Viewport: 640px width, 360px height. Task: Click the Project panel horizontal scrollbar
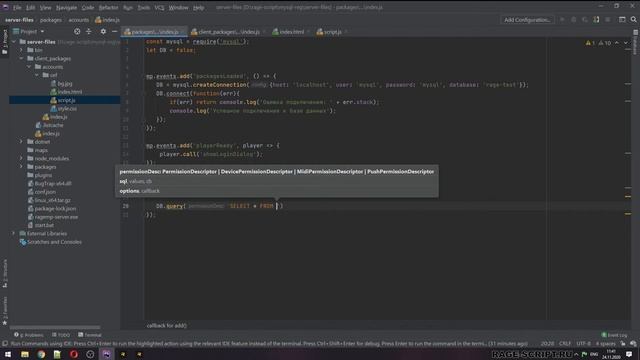(55, 327)
